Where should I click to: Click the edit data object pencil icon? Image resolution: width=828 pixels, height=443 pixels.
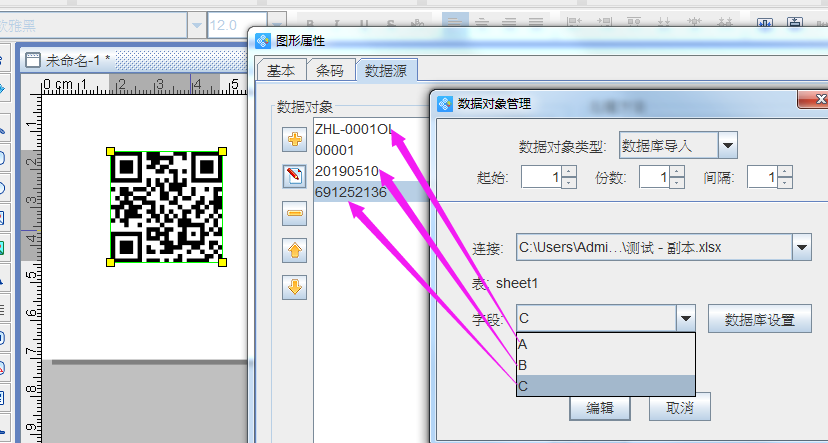point(294,176)
